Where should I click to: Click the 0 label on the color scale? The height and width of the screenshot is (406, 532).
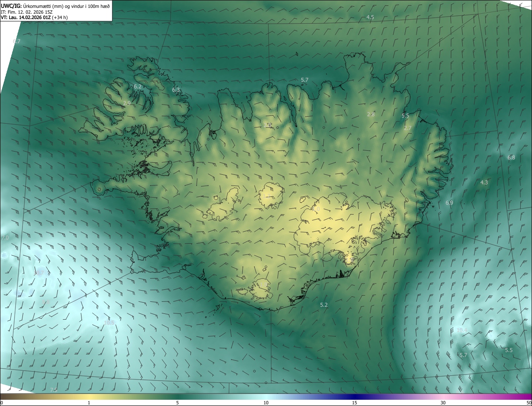pos(2,403)
